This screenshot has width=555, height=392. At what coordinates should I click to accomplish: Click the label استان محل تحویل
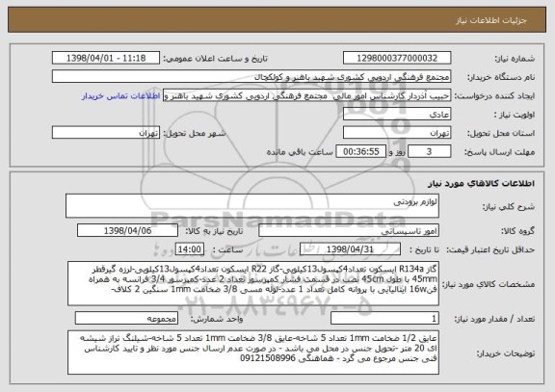click(501, 133)
